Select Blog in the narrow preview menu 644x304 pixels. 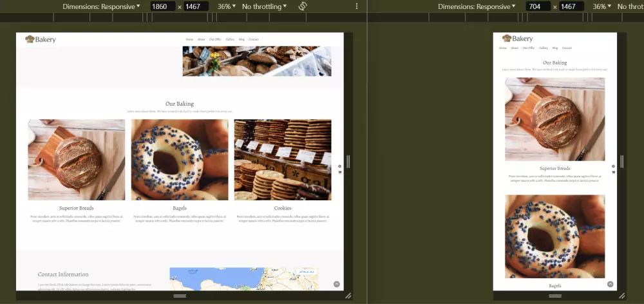[x=555, y=48]
